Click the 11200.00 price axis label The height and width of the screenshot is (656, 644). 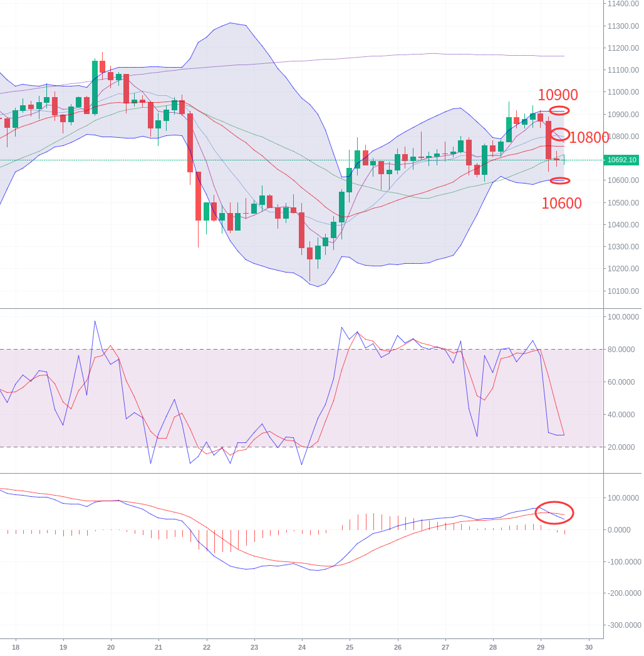coord(623,48)
